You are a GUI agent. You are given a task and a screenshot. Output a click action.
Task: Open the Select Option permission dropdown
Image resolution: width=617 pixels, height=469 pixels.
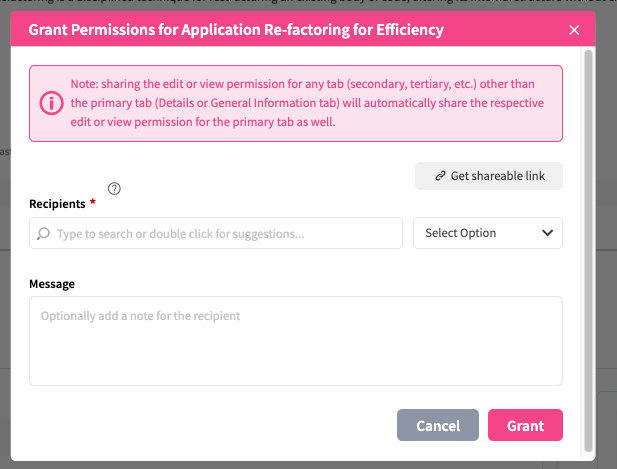coord(487,233)
